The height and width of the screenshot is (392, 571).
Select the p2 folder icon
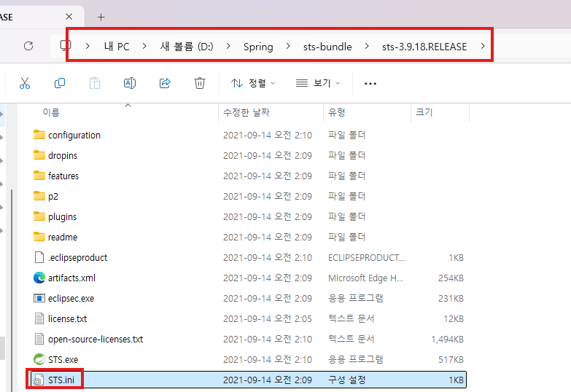point(39,196)
